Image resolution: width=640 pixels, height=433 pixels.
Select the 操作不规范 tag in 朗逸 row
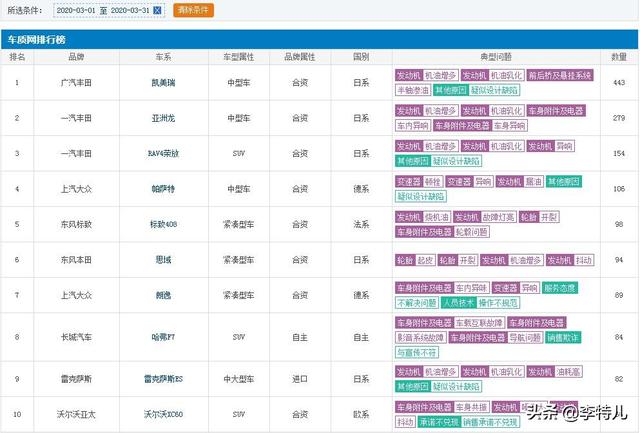point(498,303)
